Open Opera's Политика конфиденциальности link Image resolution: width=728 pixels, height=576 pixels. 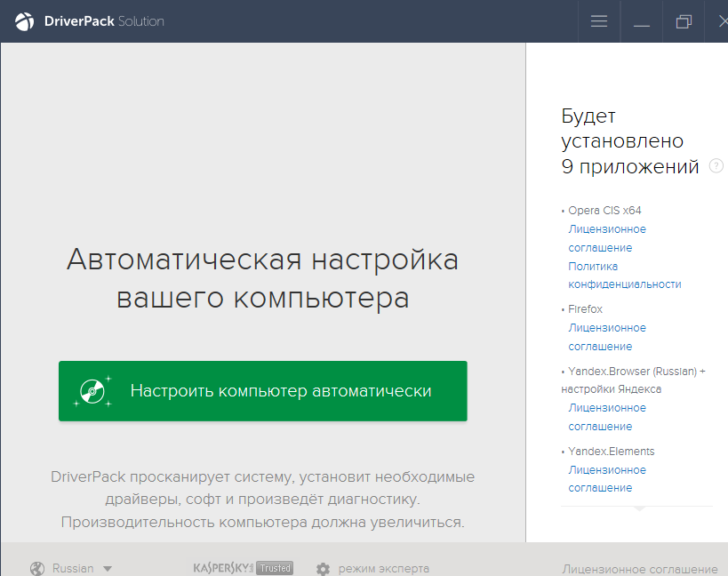624,276
